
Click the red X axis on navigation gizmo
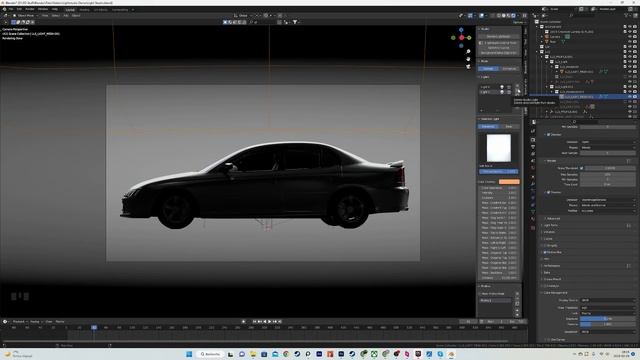click(x=462, y=38)
